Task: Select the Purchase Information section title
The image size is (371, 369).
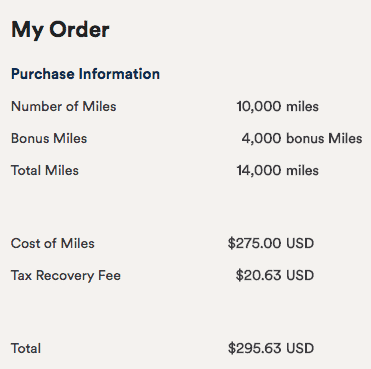Action: 85,74
